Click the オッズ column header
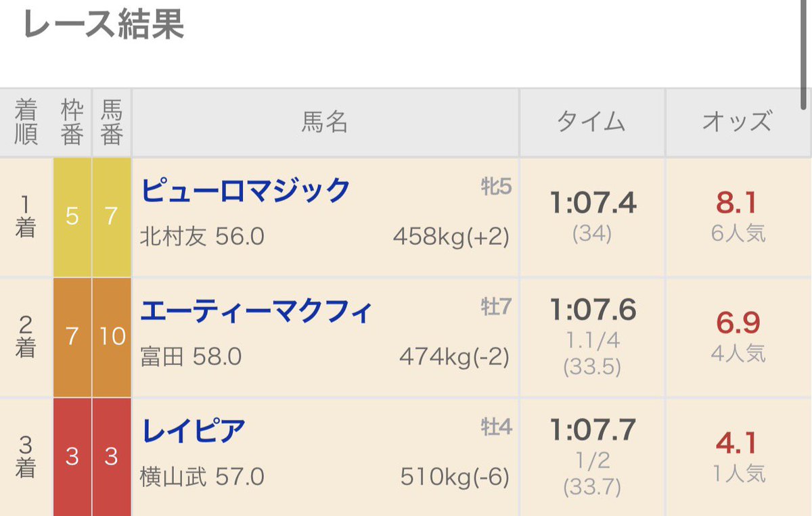The width and height of the screenshot is (812, 516). click(x=738, y=122)
